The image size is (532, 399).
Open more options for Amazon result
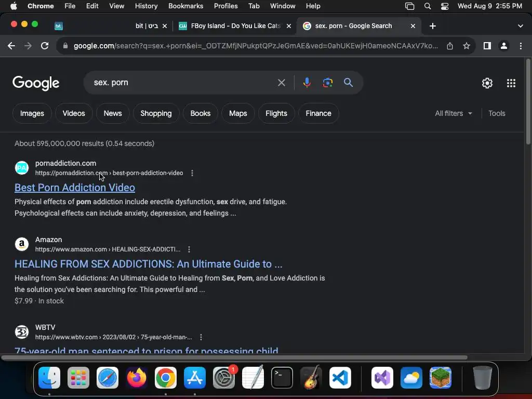(x=189, y=249)
